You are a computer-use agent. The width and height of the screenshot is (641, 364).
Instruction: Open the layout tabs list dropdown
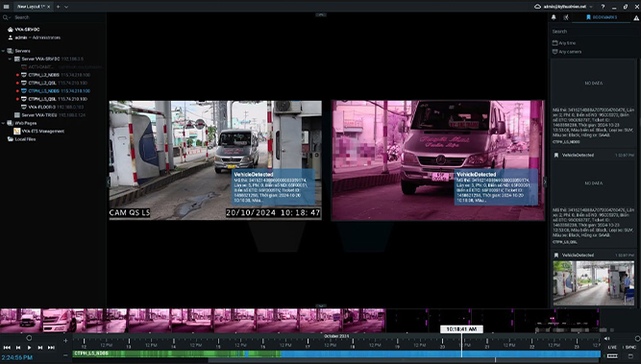(66, 7)
